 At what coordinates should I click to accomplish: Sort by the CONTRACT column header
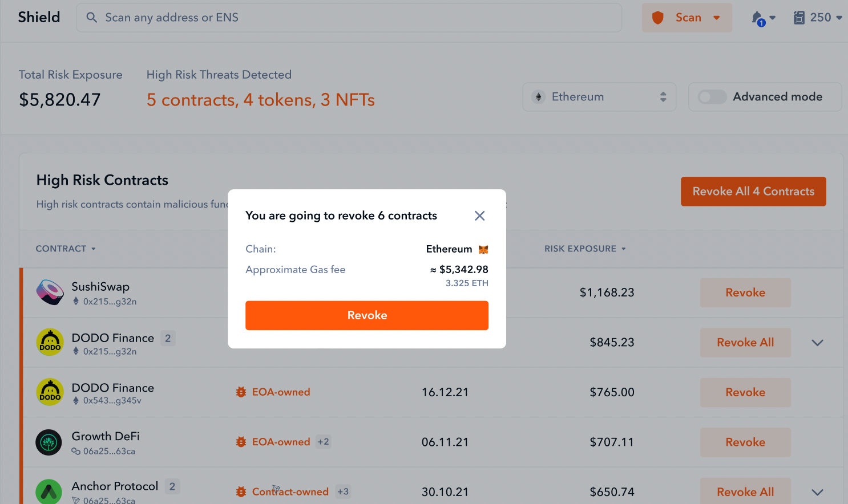pyautogui.click(x=66, y=249)
